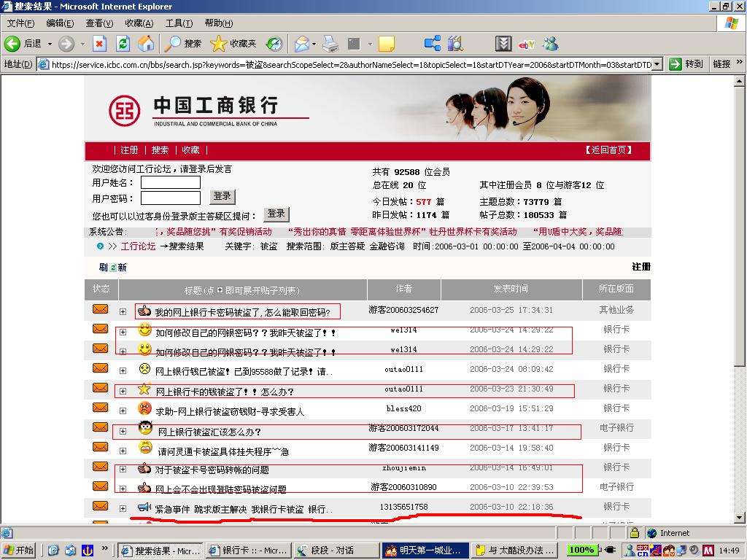Click the 搜索 link in red navigation bar
This screenshot has width=747, height=560.
[160, 150]
